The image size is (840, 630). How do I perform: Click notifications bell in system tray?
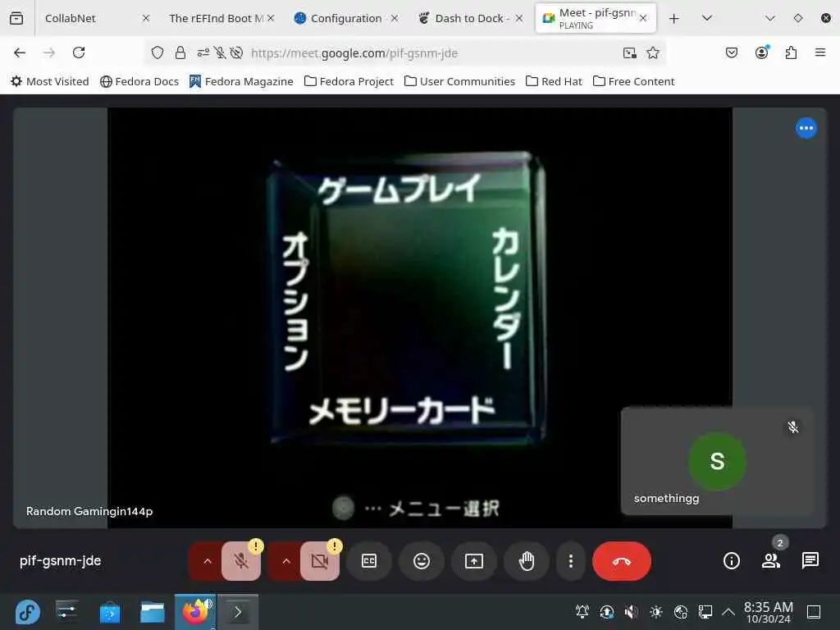click(582, 612)
